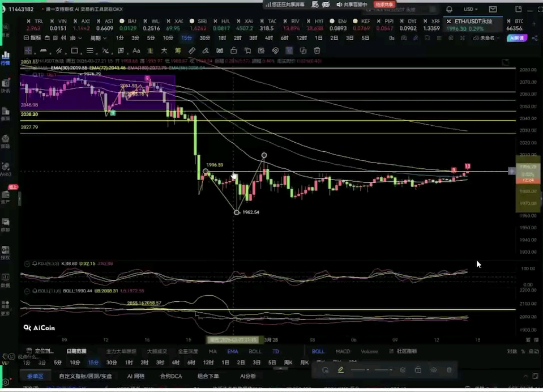Select the crosshair cursor drawing tool
543x392 pixels.
[28, 51]
